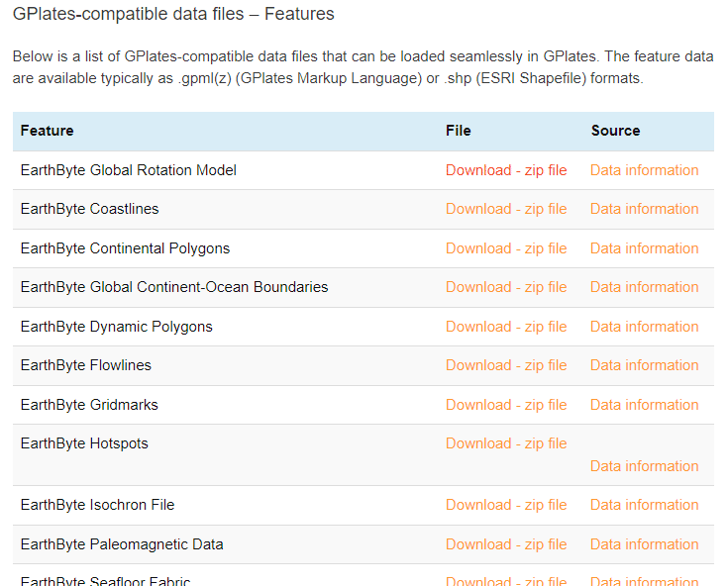Download Global Continent-Ocean Boundaries zip file
The height and width of the screenshot is (586, 728).
coord(506,287)
